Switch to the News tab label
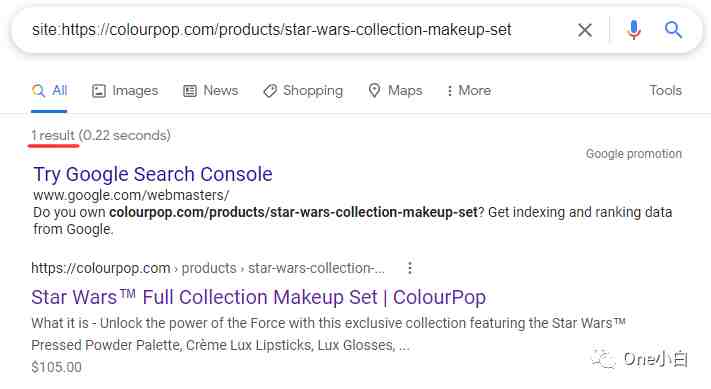711x389 pixels. (x=220, y=90)
